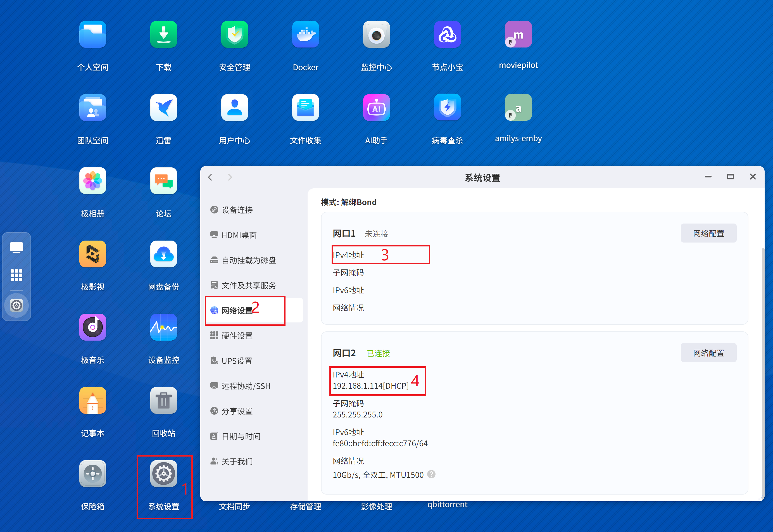Launch the 迅雷 app
Screen dimensions: 773x532
tap(164, 107)
